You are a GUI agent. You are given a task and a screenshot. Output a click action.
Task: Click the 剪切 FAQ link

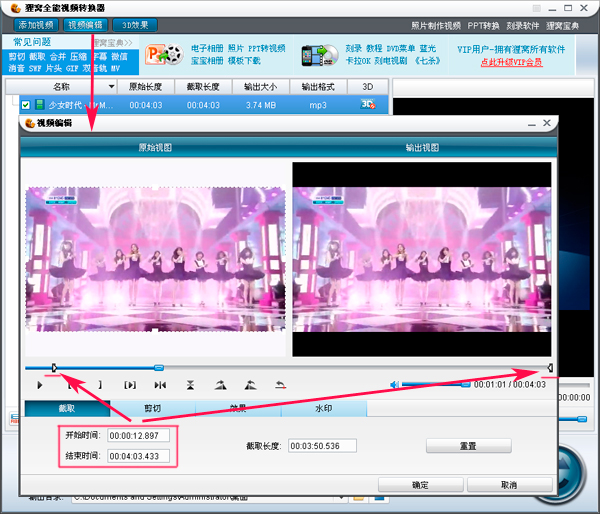(x=16, y=57)
